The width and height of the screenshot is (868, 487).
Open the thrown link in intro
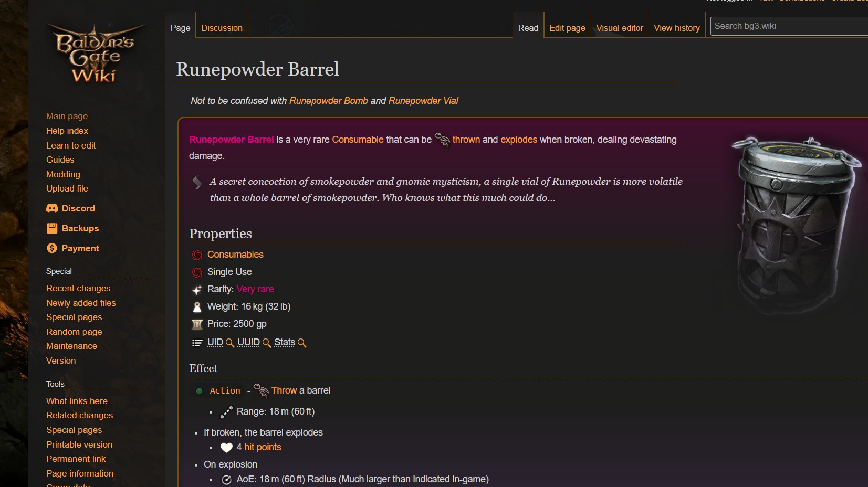(466, 140)
